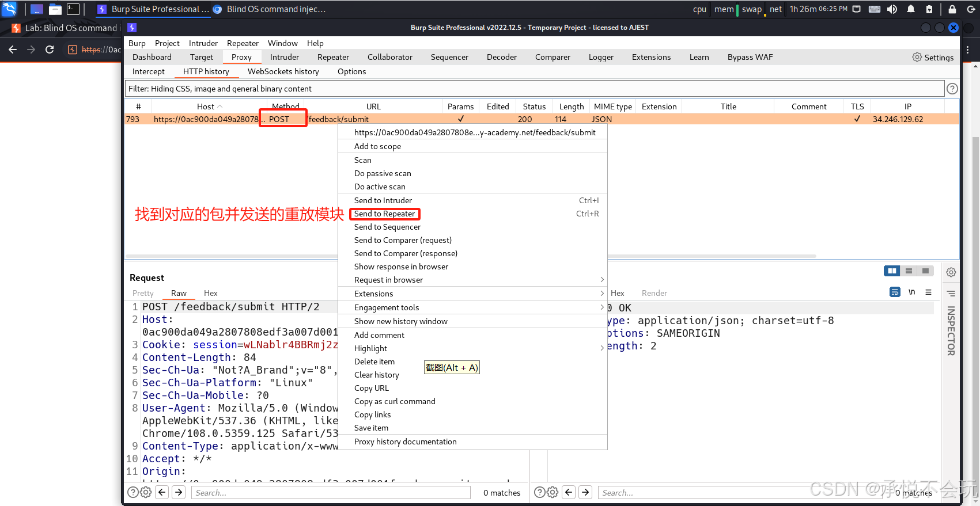Sort by Status column header

pos(534,106)
